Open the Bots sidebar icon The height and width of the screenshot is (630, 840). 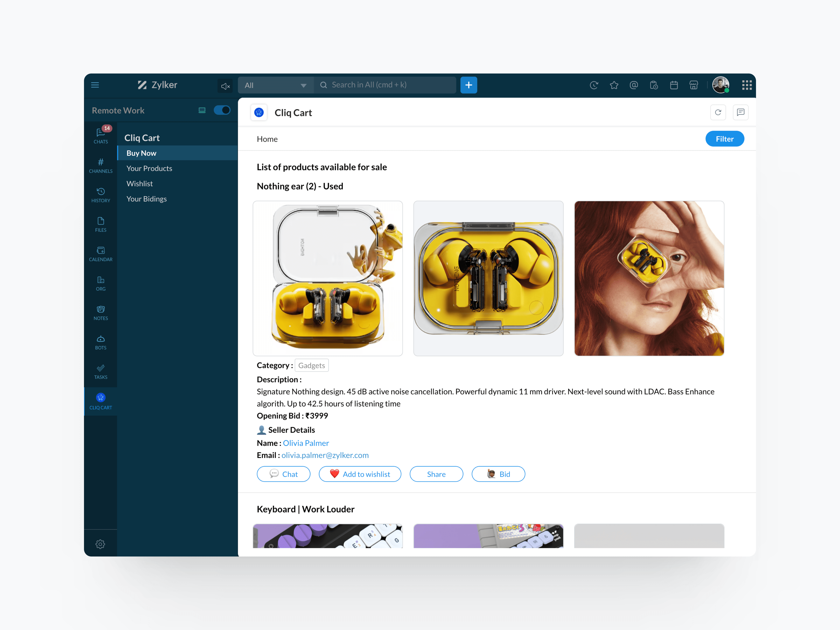(x=101, y=342)
